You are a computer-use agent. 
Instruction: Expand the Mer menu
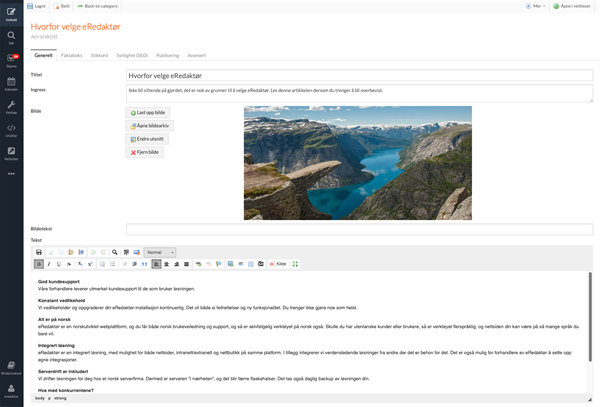coord(535,6)
